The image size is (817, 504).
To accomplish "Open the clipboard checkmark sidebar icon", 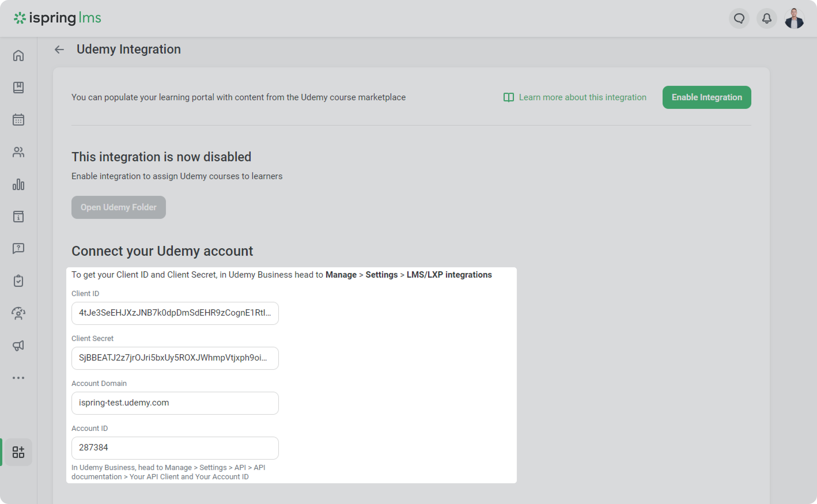I will pos(18,281).
